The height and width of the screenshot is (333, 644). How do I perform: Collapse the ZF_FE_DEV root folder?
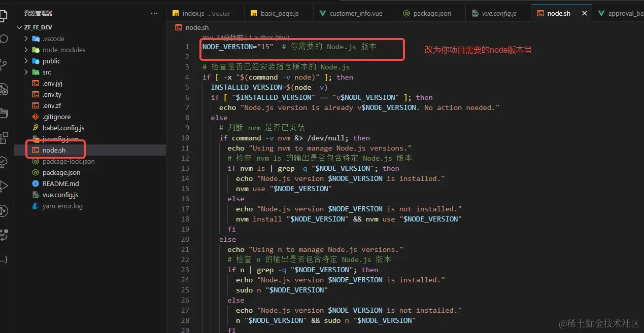39,27
